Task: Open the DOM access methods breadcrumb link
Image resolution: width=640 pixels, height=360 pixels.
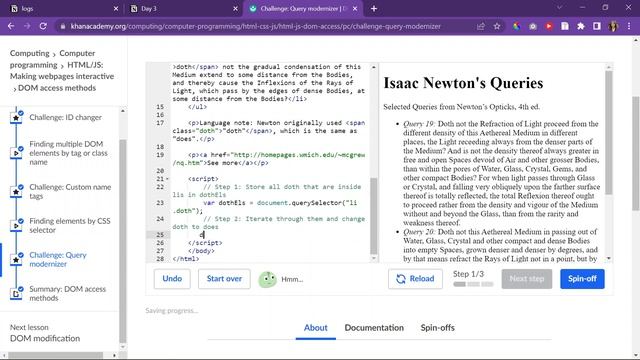Action: [57, 88]
